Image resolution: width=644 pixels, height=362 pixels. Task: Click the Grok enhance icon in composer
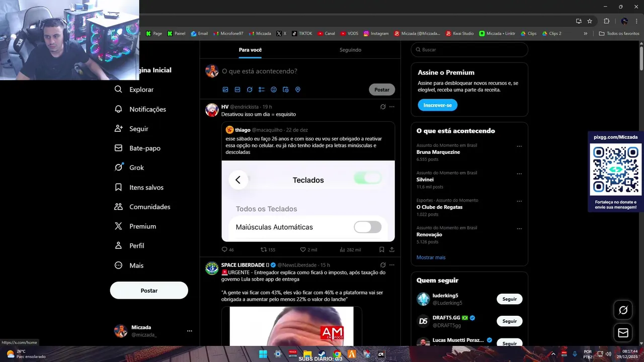pos(250,89)
